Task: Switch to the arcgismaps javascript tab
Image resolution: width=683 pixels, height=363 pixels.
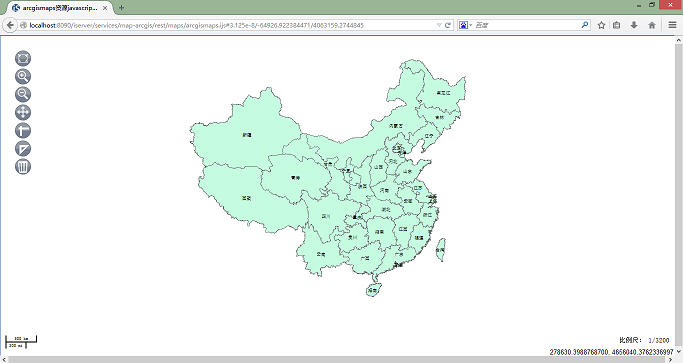Action: (x=60, y=8)
